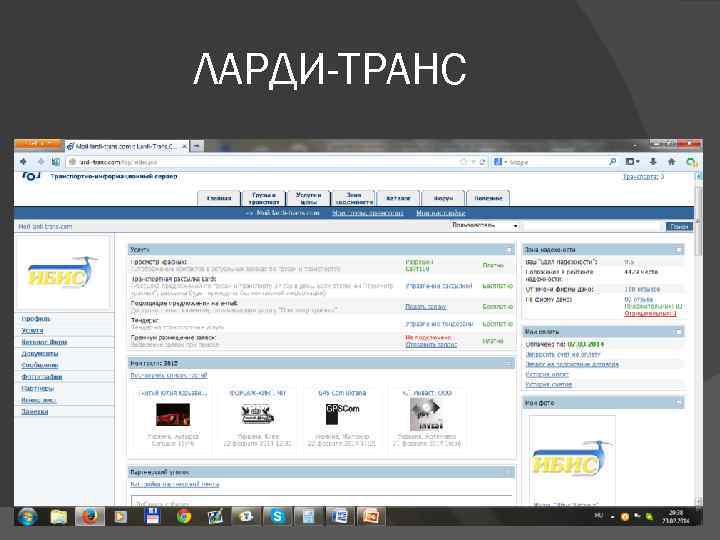
Task: Open Заметки in the left sidebar
Action: coord(34,412)
